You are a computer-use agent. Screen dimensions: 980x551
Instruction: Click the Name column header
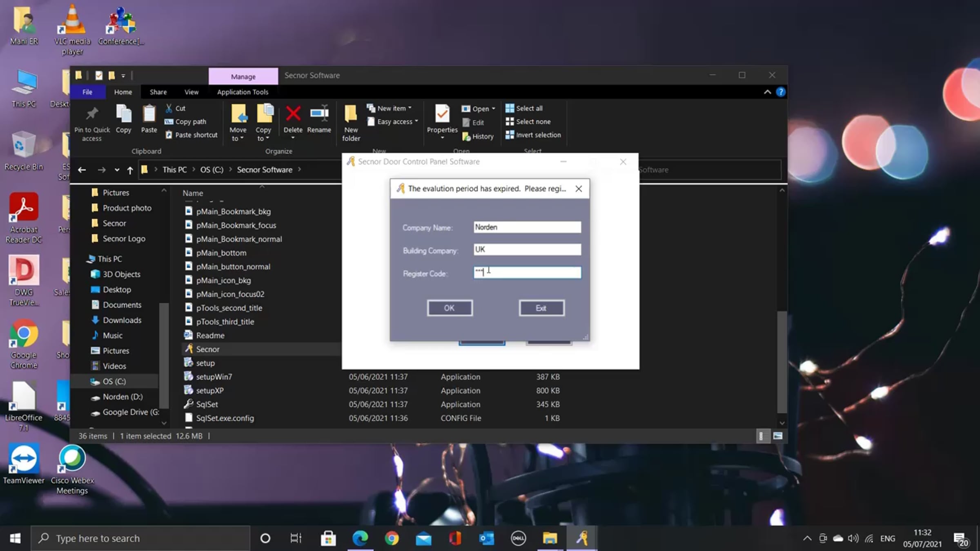tap(193, 193)
